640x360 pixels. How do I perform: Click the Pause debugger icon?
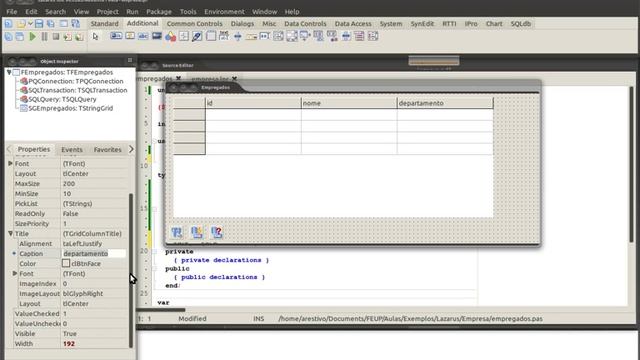click(44, 37)
